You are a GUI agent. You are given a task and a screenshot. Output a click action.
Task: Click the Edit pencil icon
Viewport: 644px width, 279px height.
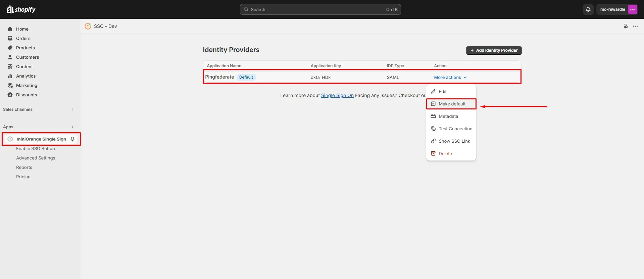tap(433, 91)
